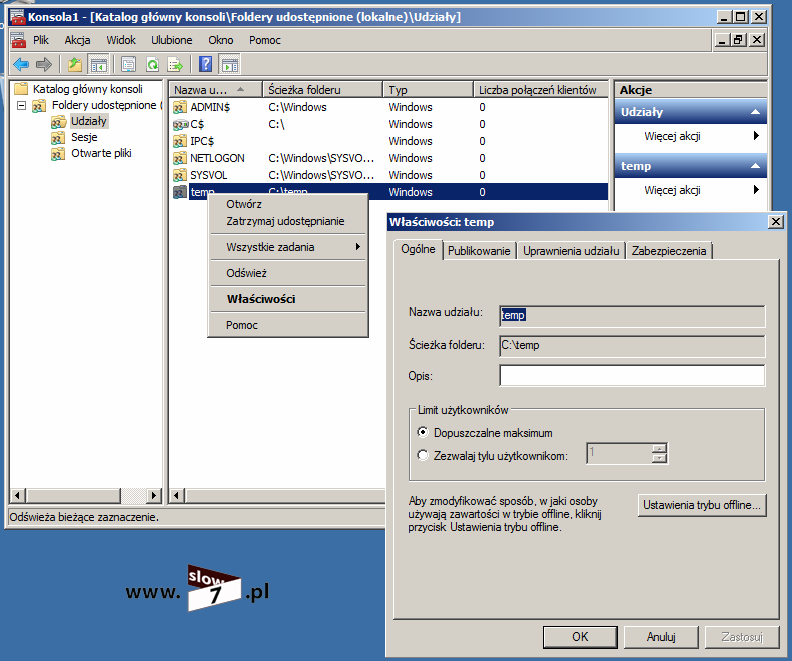Click the Properties toolbar icon
This screenshot has height=661, width=792.
click(128, 65)
